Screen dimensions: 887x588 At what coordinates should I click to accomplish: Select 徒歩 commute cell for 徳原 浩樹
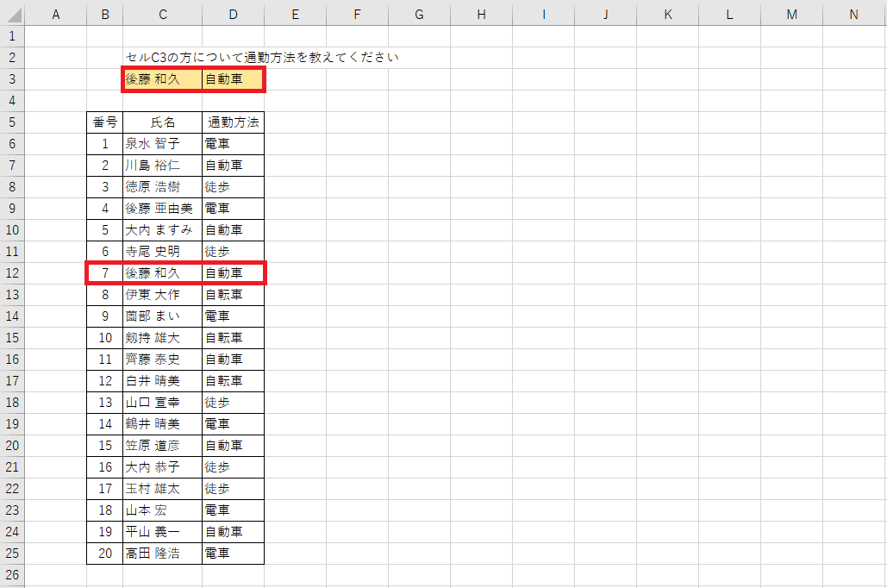(233, 187)
